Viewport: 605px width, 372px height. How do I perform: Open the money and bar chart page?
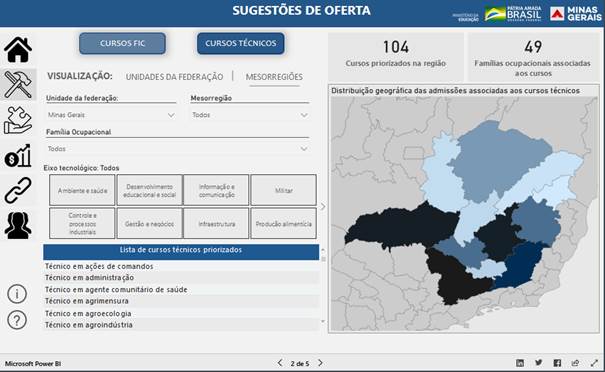pos(18,156)
